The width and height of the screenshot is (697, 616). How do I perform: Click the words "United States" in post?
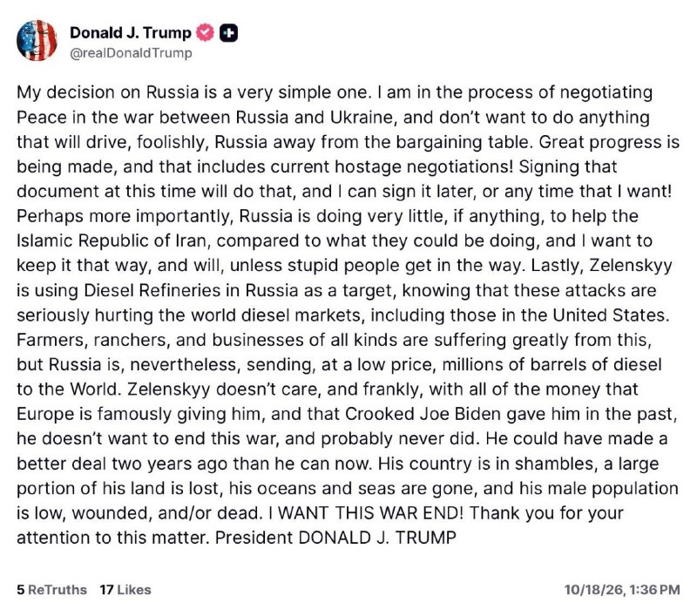tap(611, 315)
